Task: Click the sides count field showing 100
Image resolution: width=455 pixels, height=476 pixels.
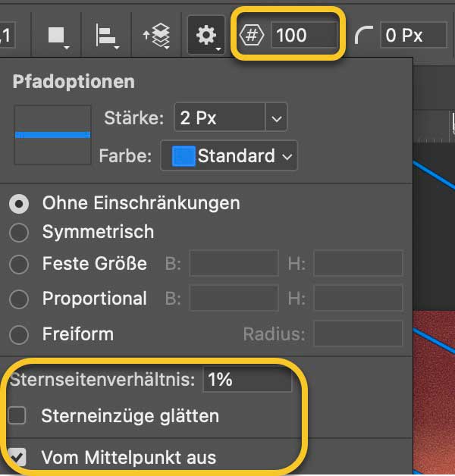Action: (x=303, y=36)
